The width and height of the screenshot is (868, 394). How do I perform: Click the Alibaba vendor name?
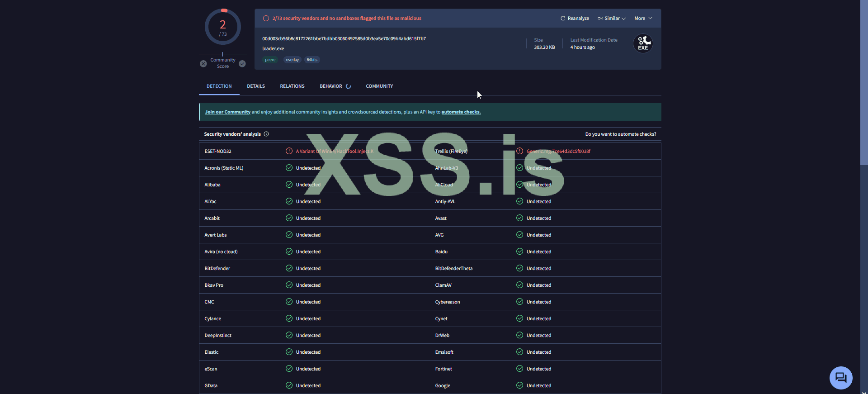(x=212, y=185)
